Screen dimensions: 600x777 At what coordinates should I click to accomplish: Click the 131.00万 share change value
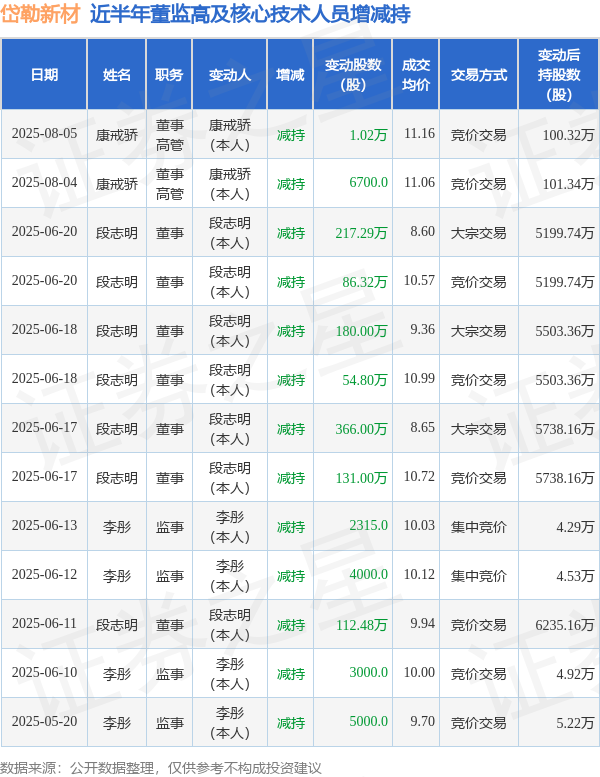361,478
